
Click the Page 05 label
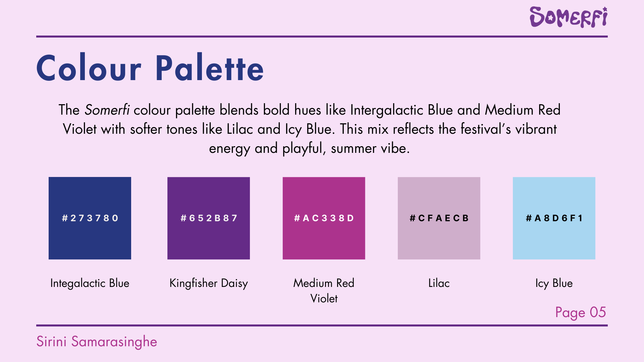pos(580,312)
